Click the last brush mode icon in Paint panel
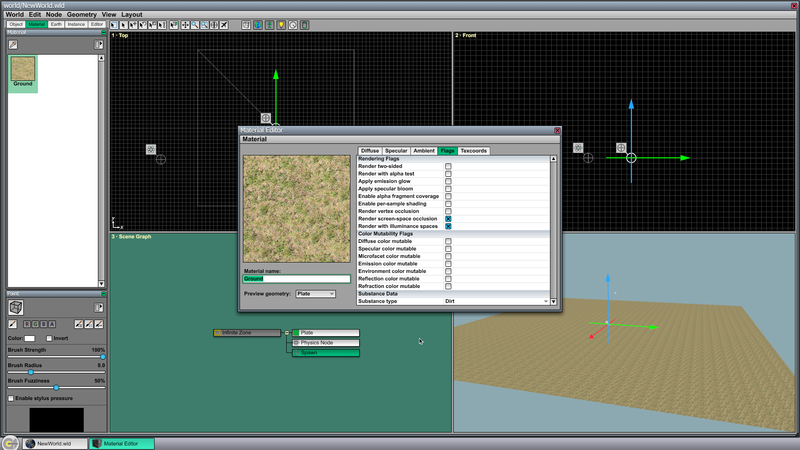The width and height of the screenshot is (800, 450). [99, 324]
